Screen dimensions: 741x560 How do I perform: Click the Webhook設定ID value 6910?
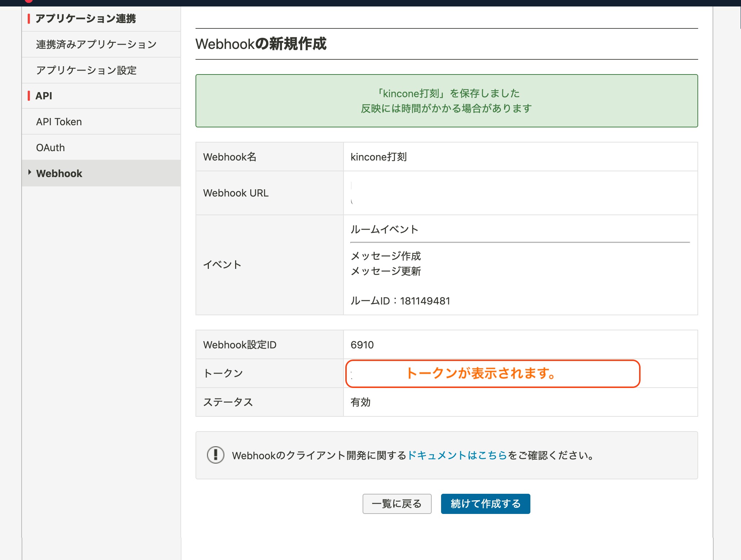(x=362, y=345)
